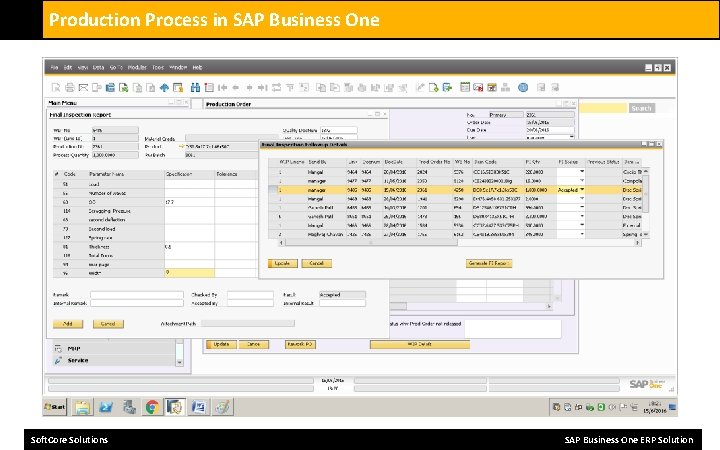Click the Lock Screen toolbar icon
This screenshot has height=450, width=720.
(x=178, y=87)
